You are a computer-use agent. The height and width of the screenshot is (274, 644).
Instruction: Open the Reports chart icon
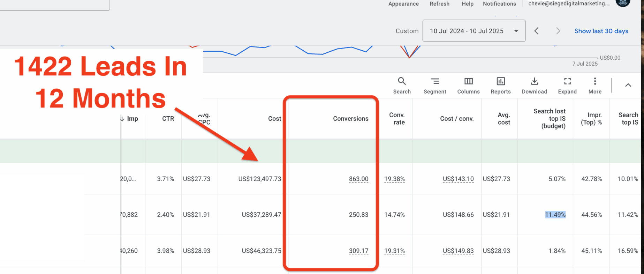pyautogui.click(x=500, y=81)
